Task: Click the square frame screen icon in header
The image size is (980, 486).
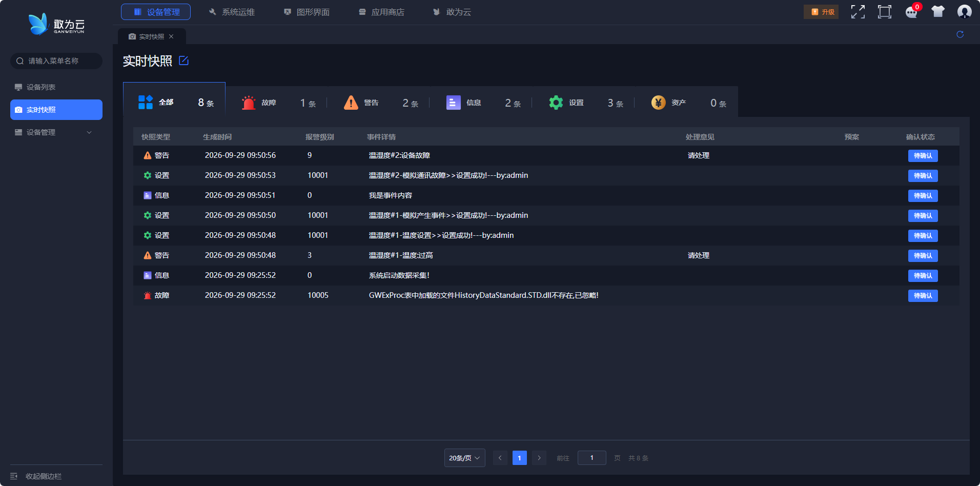Action: 885,12
